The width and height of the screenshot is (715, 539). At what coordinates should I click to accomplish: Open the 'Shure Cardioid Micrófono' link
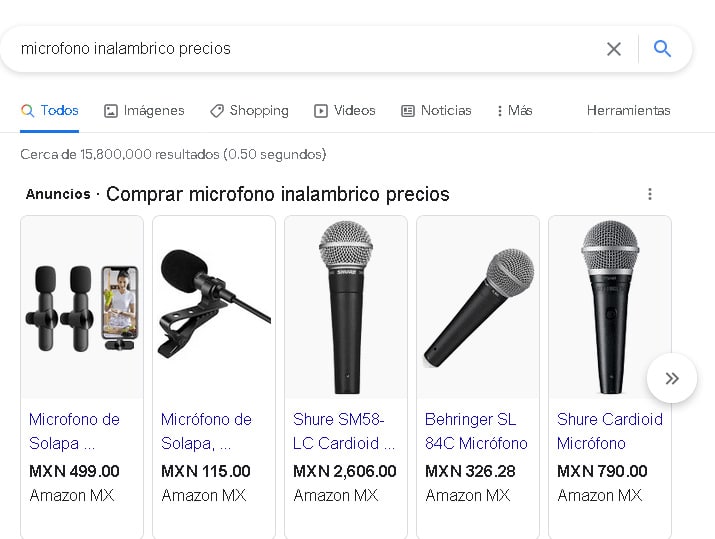(610, 431)
